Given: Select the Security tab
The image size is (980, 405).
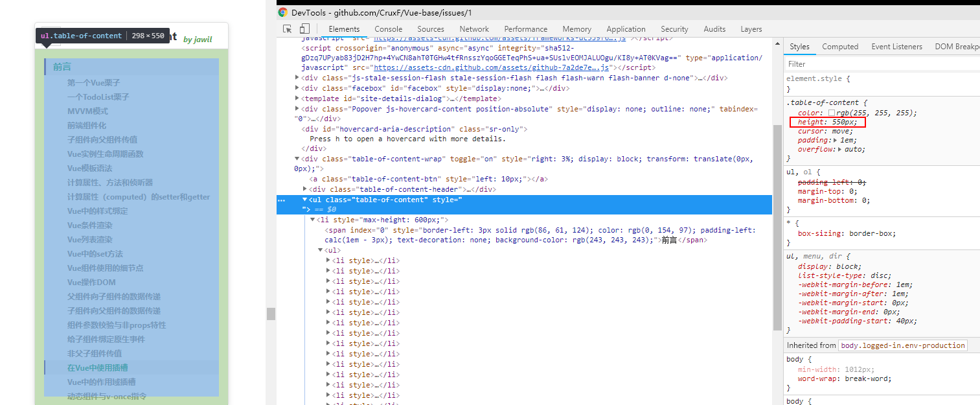Looking at the screenshot, I should 674,29.
